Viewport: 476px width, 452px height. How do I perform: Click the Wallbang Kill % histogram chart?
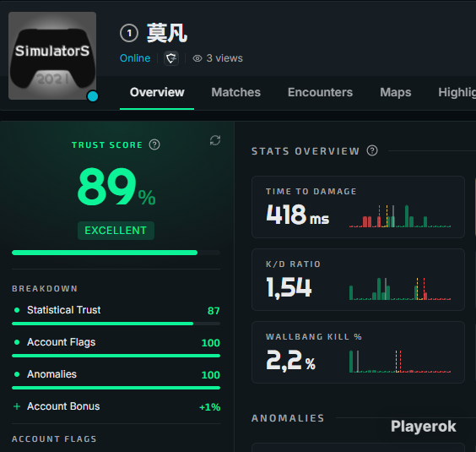pos(400,362)
